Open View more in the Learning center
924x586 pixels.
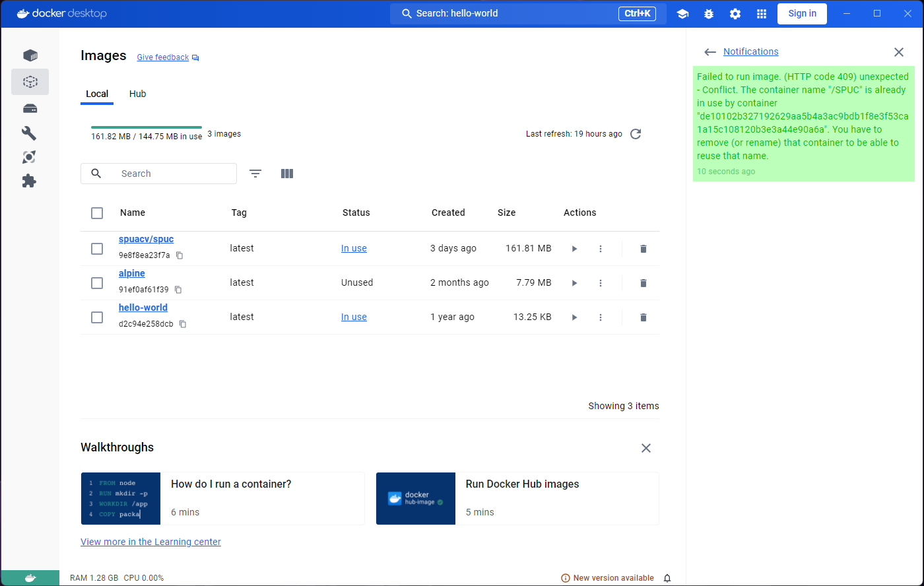coord(150,542)
